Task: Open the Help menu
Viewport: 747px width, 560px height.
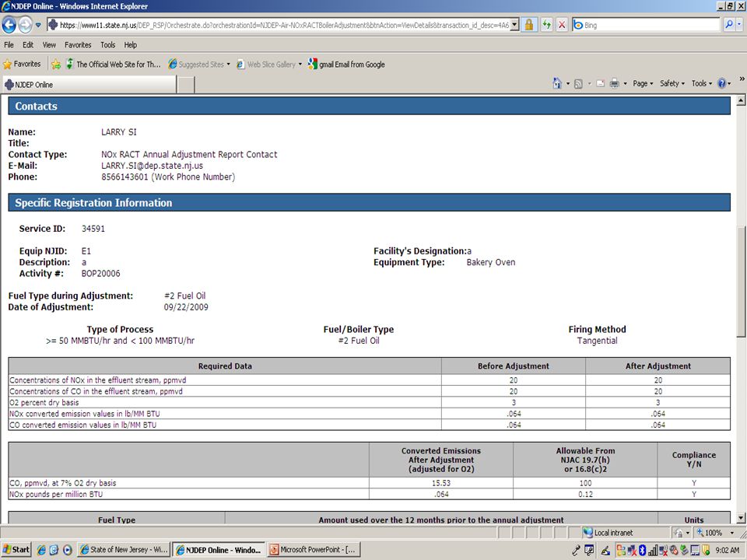Action: 131,45
